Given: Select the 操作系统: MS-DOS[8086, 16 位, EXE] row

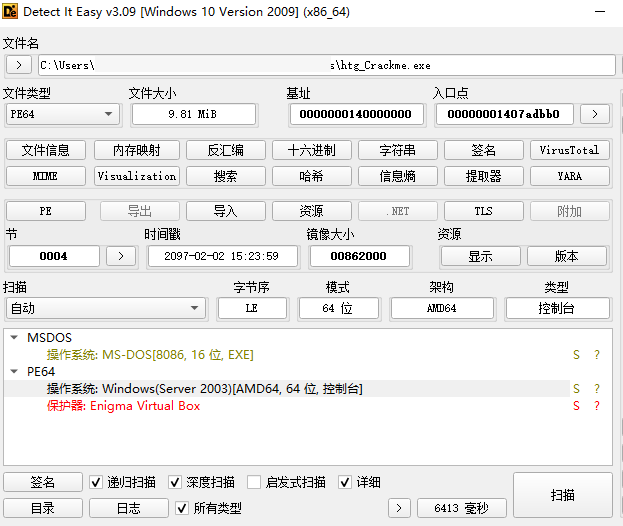Looking at the screenshot, I should (x=150, y=354).
